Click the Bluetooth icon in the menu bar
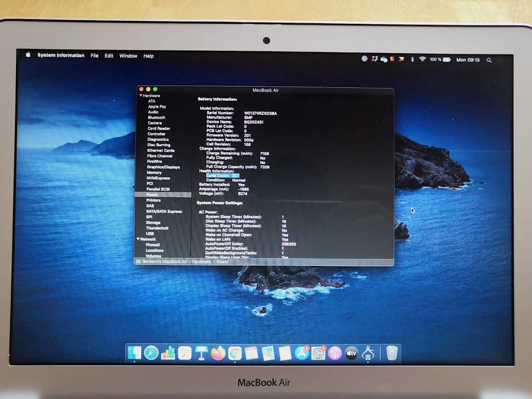This screenshot has height=399, width=532. 412,59
